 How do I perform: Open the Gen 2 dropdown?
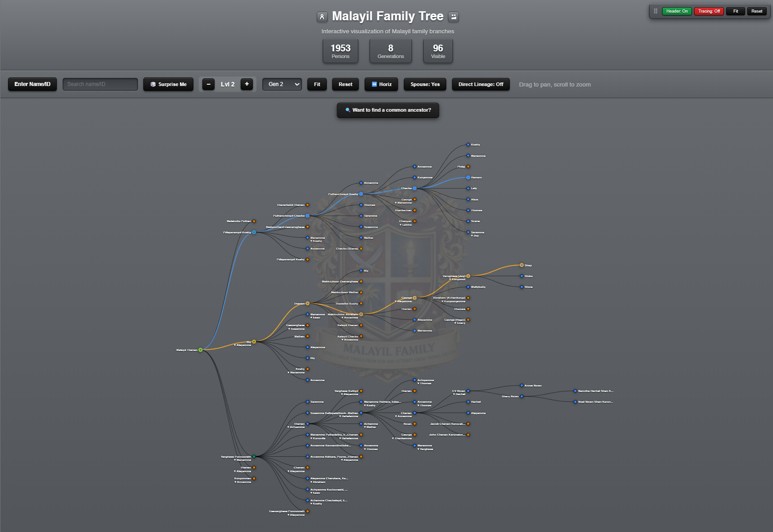[x=282, y=84]
